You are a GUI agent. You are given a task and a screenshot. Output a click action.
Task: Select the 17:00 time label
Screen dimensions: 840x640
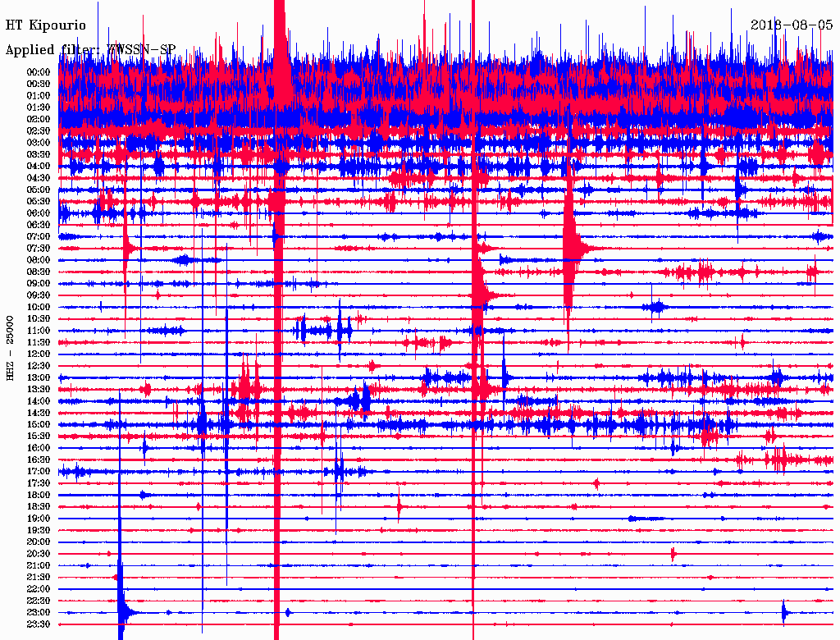(39, 472)
